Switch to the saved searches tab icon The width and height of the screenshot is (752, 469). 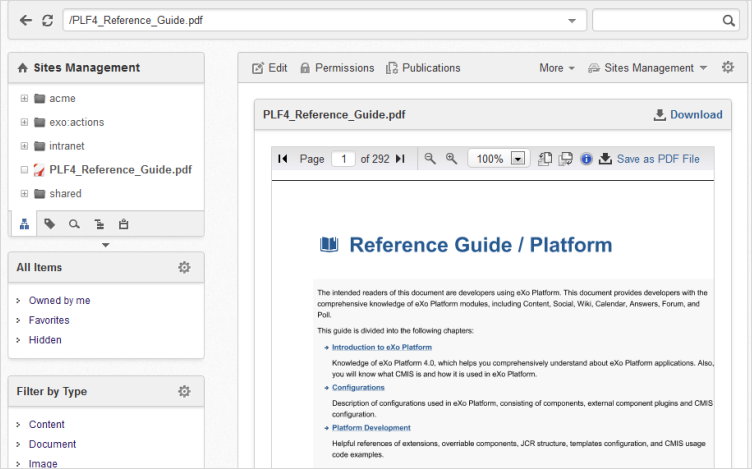[x=74, y=224]
